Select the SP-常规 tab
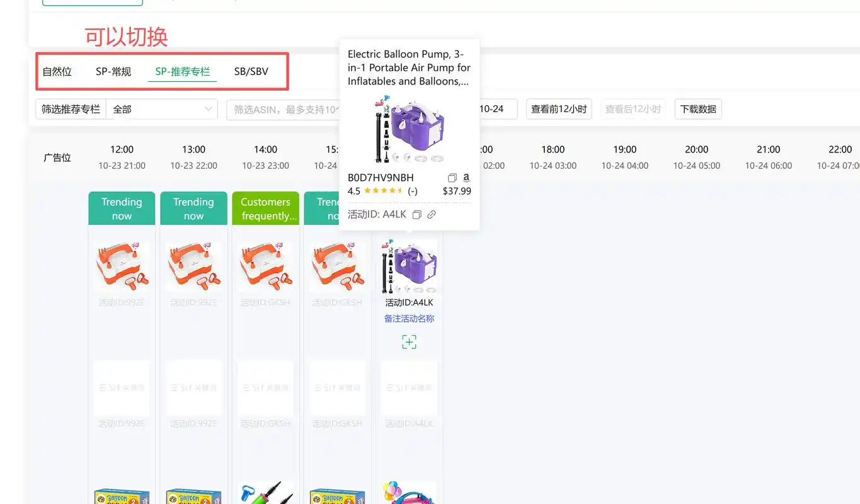The height and width of the screenshot is (504, 860). tap(113, 71)
